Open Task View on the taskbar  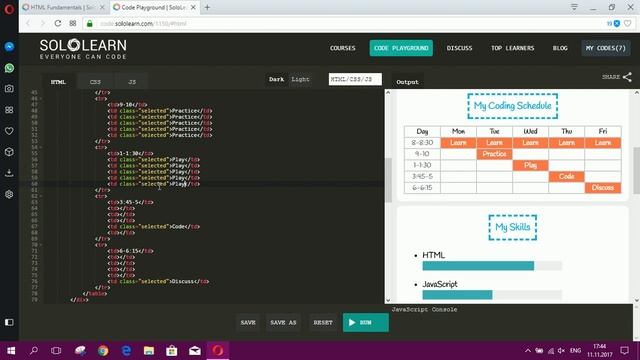point(56,351)
